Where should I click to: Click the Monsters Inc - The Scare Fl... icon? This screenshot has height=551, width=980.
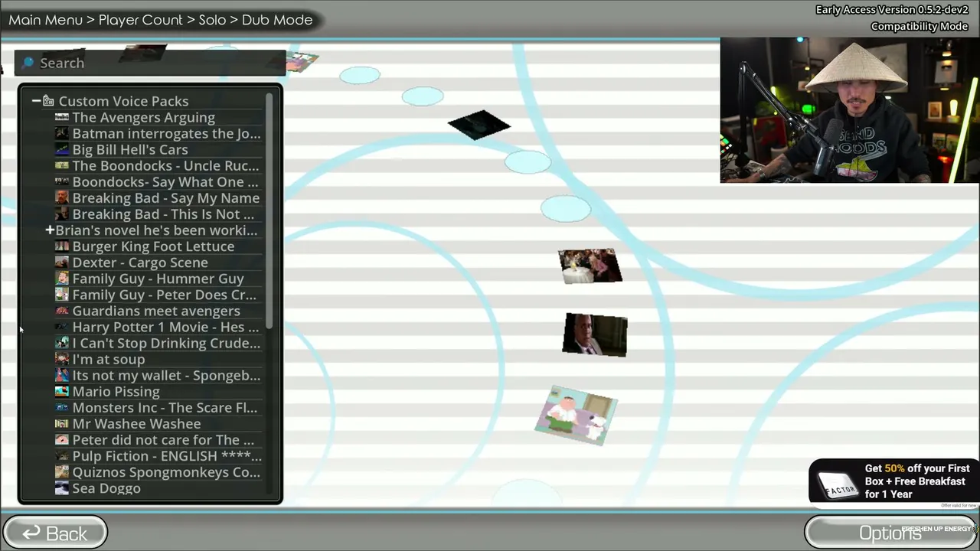pos(62,407)
